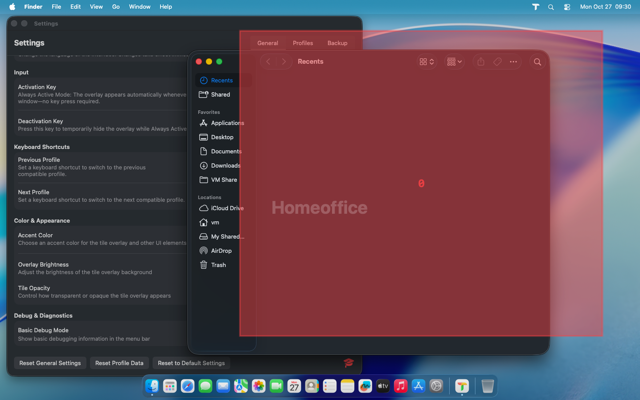Switch to the Backup tab in Settings
Viewport: 640px width, 400px height.
tap(338, 43)
